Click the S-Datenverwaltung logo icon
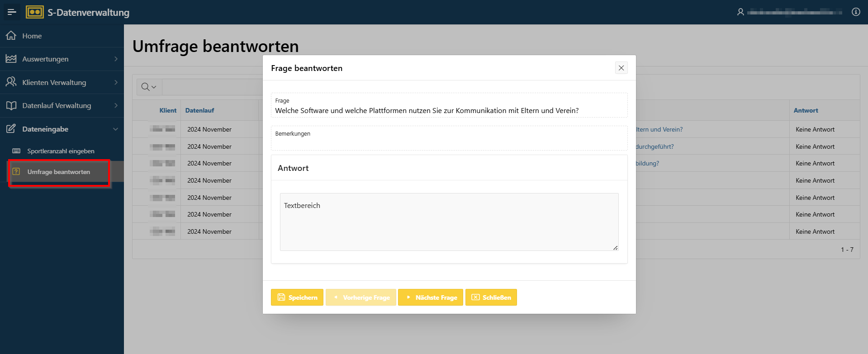The width and height of the screenshot is (868, 354). [x=35, y=12]
